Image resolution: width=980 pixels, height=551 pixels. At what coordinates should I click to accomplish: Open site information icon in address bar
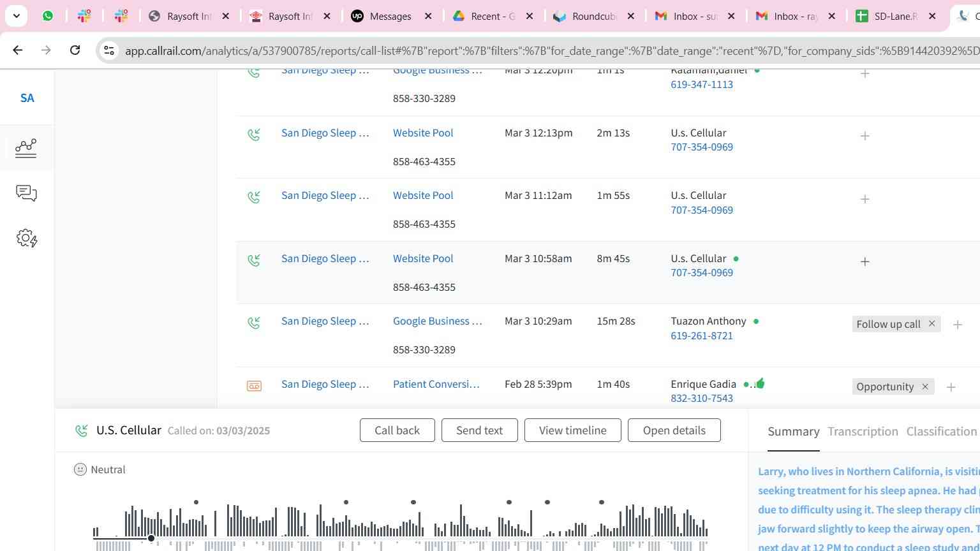[x=108, y=50]
